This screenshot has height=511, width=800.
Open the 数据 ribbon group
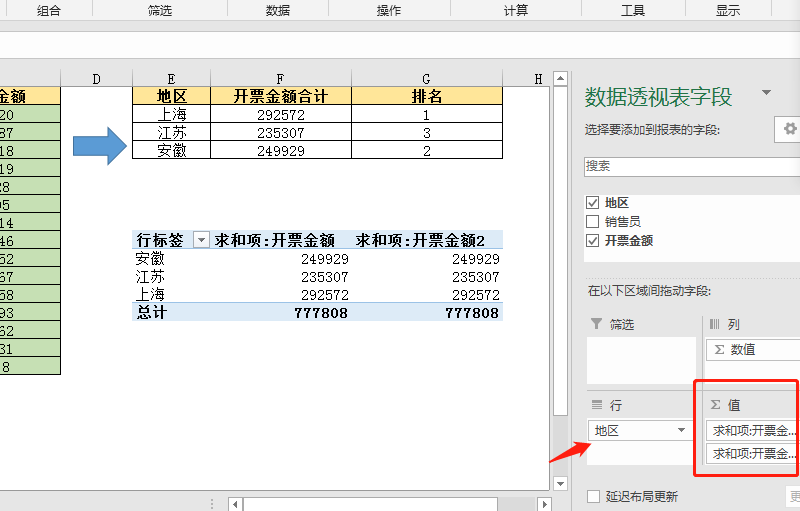click(x=278, y=10)
